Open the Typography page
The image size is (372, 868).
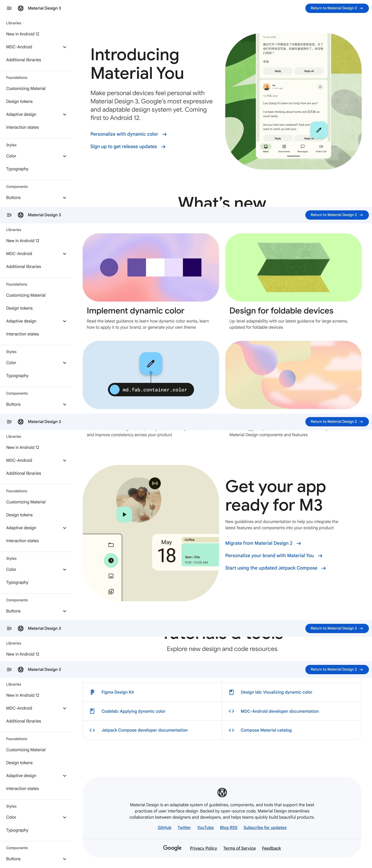coord(17,169)
